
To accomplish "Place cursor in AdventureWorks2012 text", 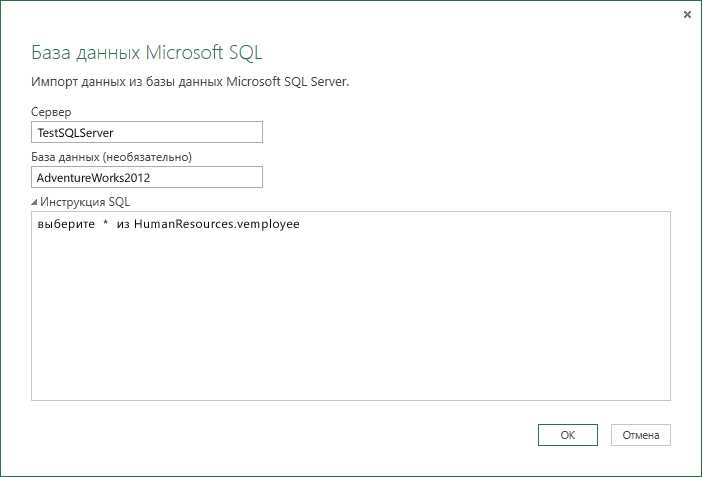I will click(93, 178).
